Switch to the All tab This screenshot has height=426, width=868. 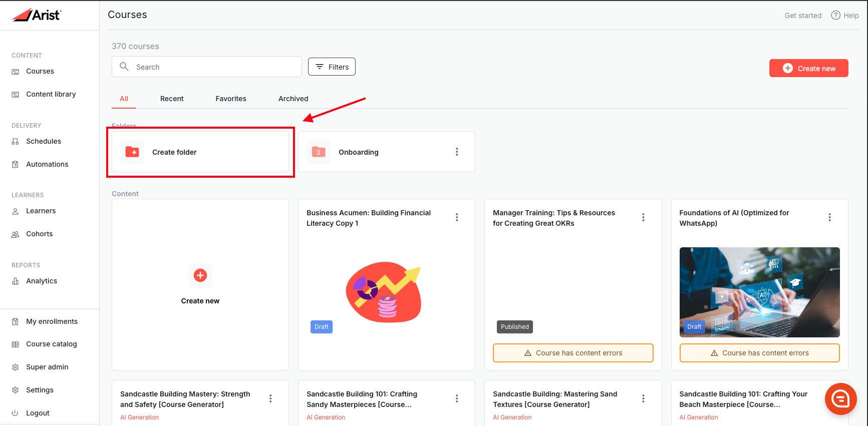(x=124, y=99)
